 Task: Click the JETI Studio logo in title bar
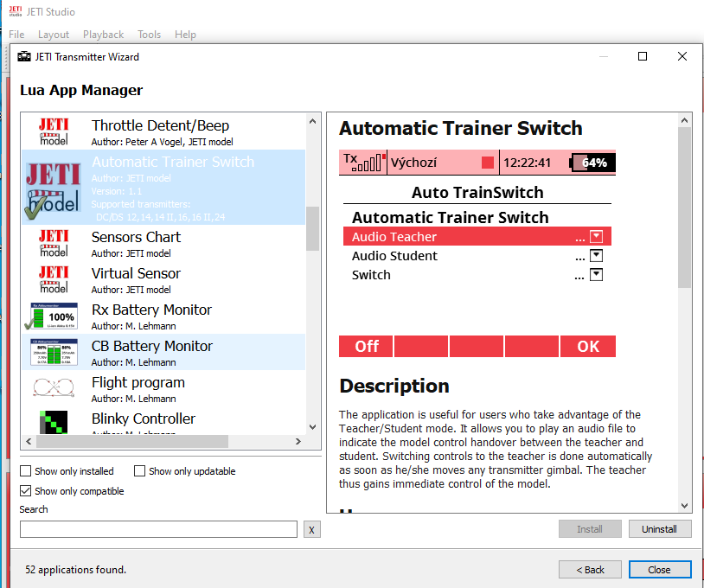point(16,11)
